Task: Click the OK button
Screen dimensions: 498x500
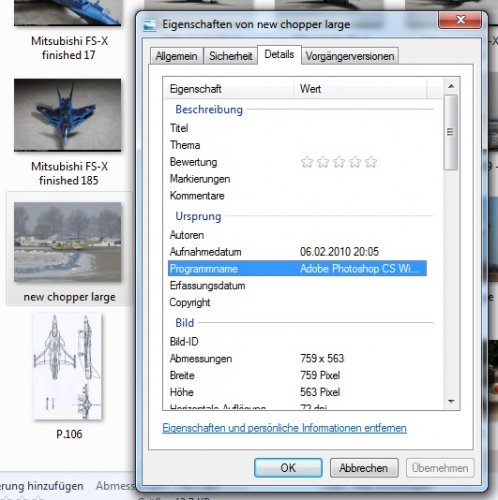Action: 288,468
